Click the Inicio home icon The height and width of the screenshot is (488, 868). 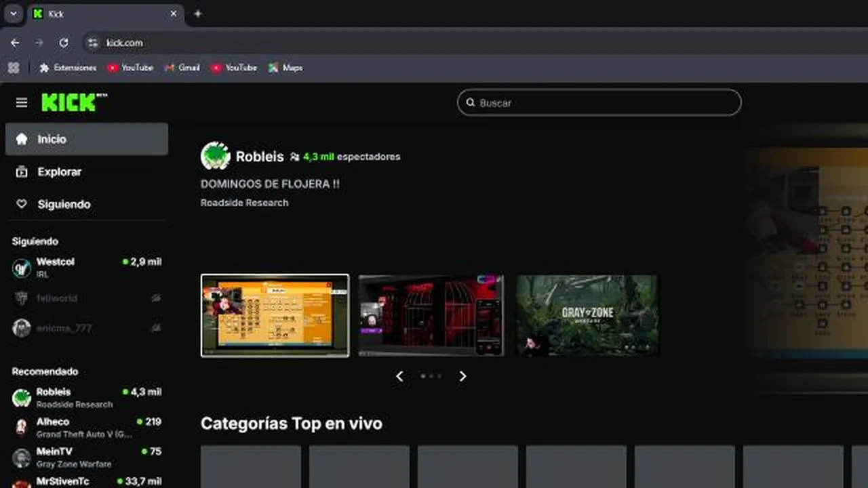pyautogui.click(x=22, y=139)
